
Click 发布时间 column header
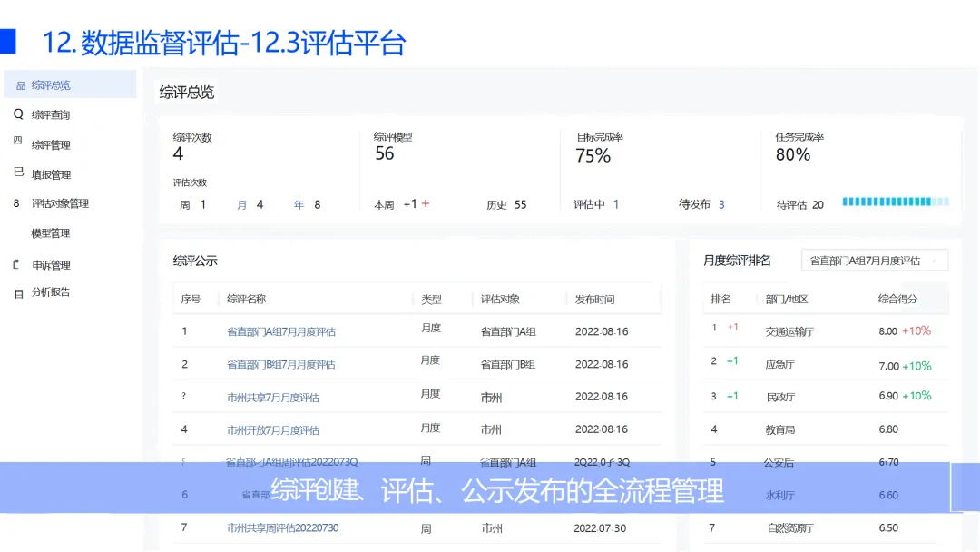(x=594, y=300)
